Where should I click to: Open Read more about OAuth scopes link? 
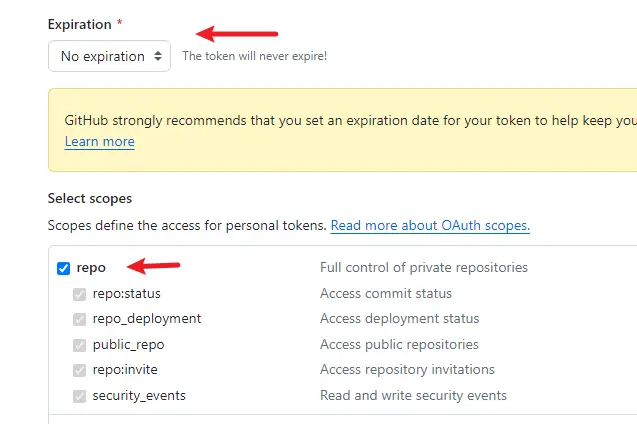[x=430, y=226]
